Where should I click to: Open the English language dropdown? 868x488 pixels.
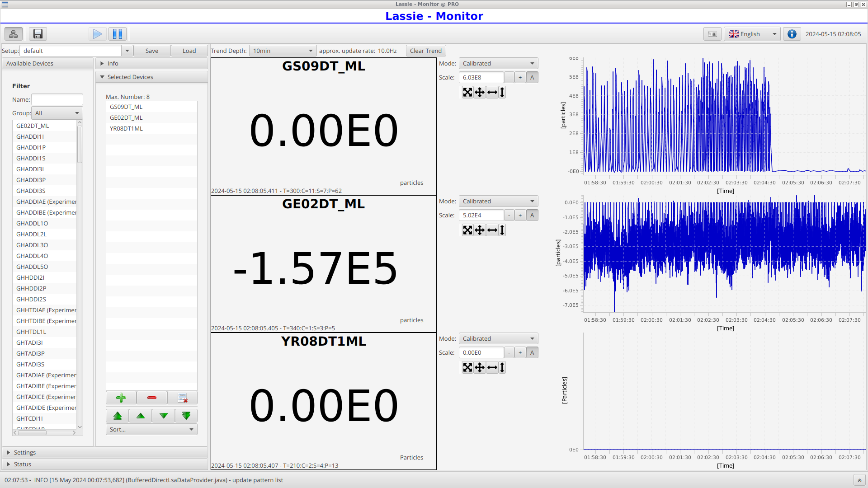pyautogui.click(x=752, y=34)
